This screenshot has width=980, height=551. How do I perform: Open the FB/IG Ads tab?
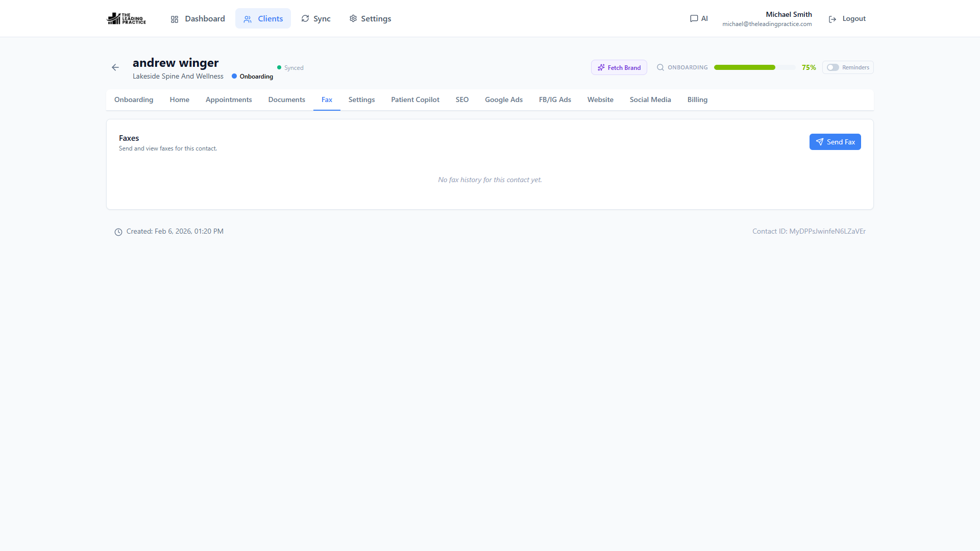click(555, 99)
